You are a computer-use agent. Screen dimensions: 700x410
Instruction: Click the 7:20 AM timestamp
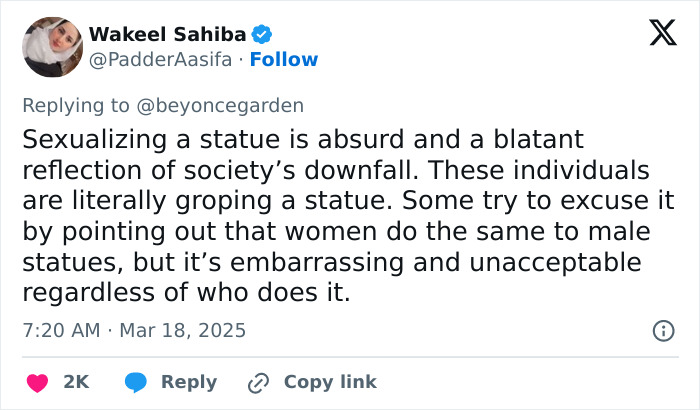(61, 330)
